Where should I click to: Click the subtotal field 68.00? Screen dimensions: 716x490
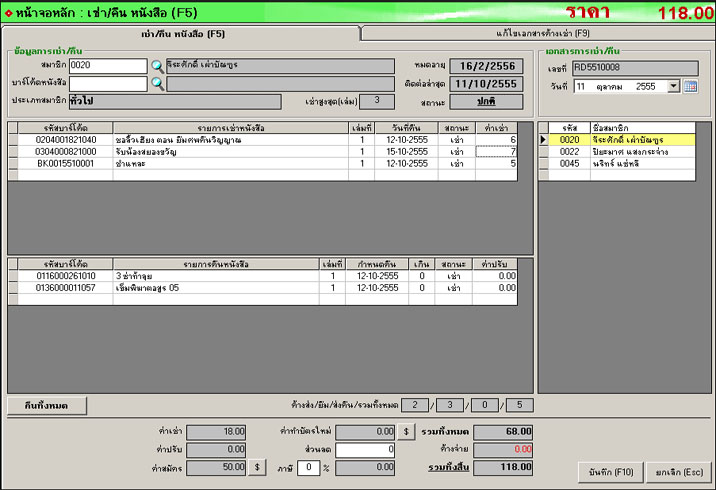503,432
